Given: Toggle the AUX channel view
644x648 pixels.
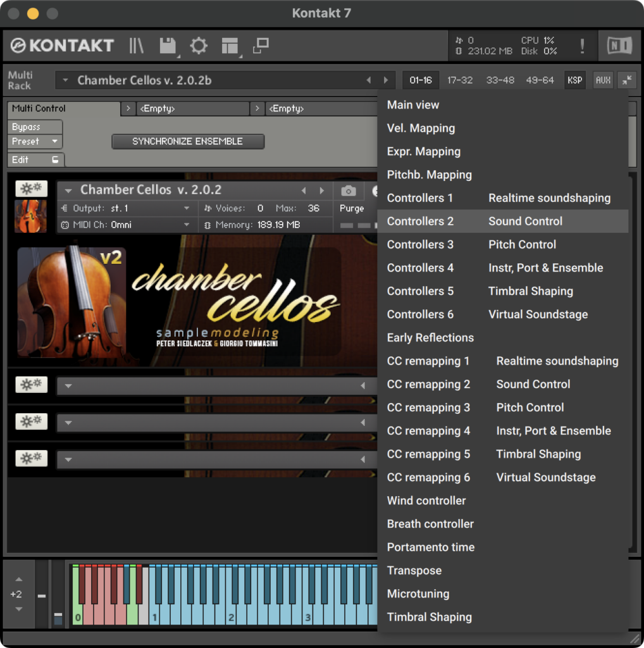Looking at the screenshot, I should click(603, 80).
